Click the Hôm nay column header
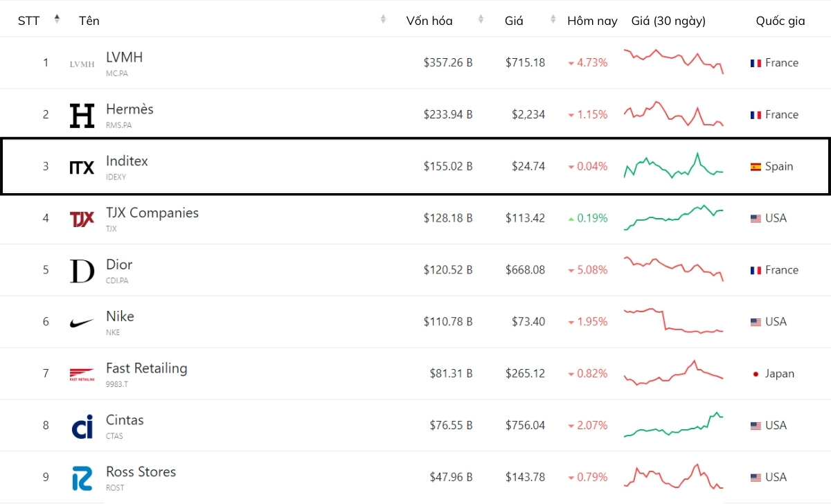The width and height of the screenshot is (831, 504). click(x=592, y=21)
